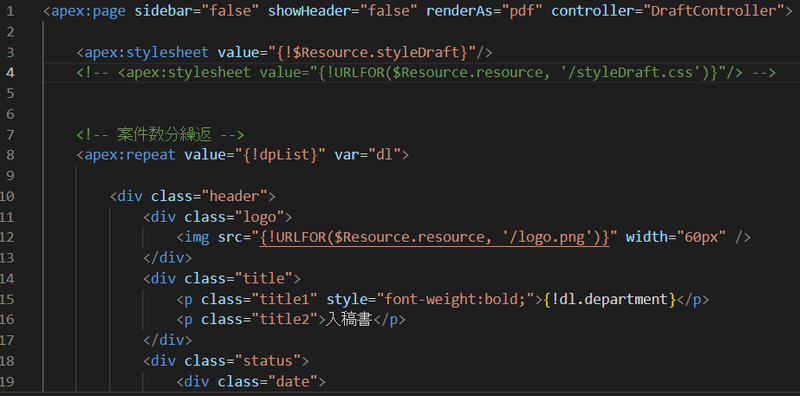Click the "date" class value

point(293,381)
